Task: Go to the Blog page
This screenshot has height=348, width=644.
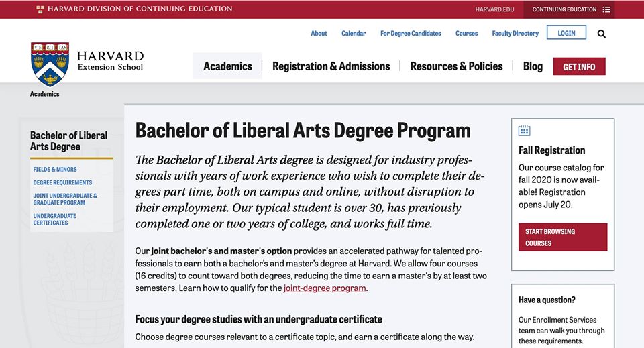Action: click(533, 66)
